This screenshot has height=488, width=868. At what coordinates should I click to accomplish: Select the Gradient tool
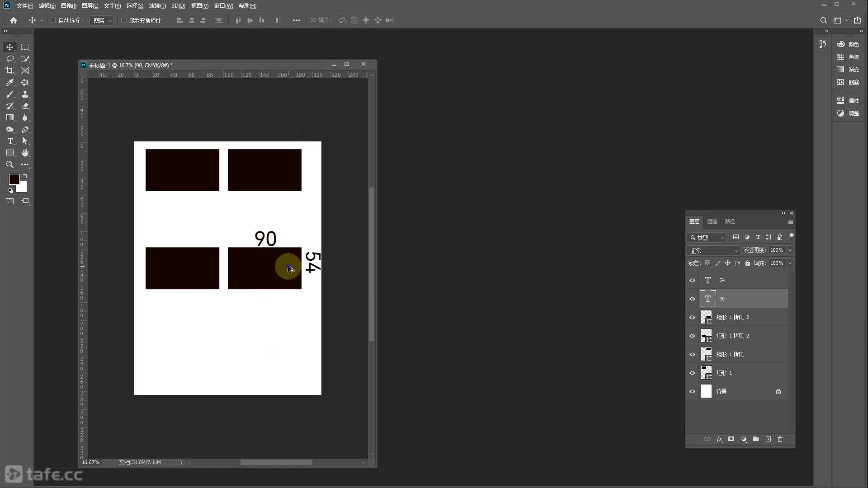(9, 117)
